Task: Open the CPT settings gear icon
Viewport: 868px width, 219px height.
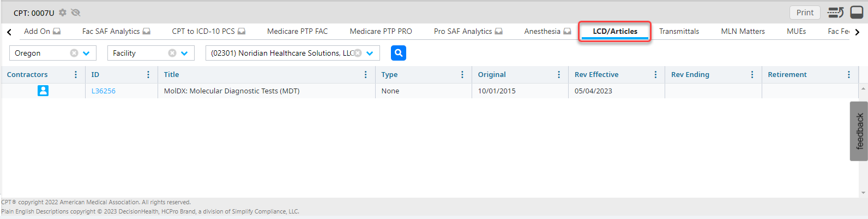Action: tap(63, 13)
